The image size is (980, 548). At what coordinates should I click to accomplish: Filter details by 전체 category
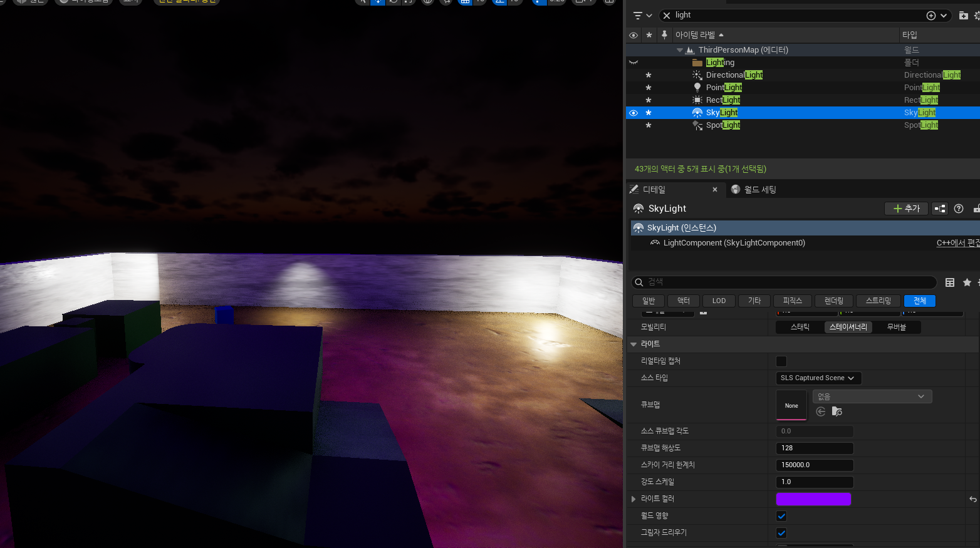pyautogui.click(x=920, y=301)
